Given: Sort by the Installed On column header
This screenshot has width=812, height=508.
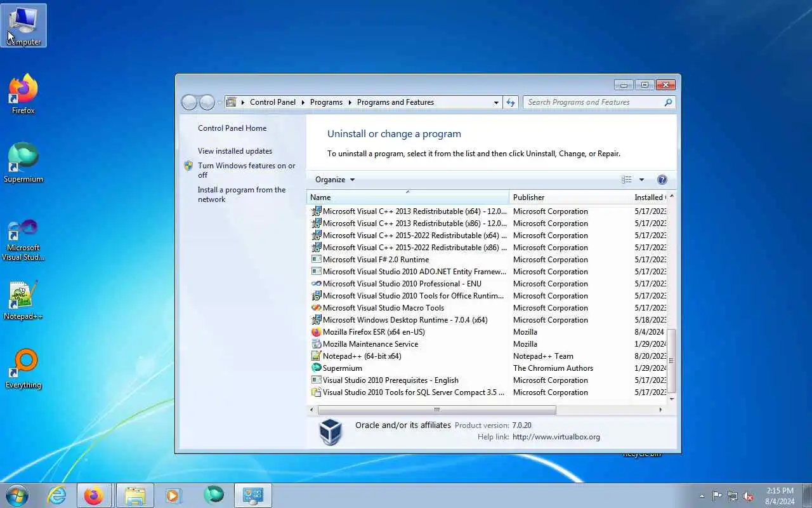Looking at the screenshot, I should 649,197.
